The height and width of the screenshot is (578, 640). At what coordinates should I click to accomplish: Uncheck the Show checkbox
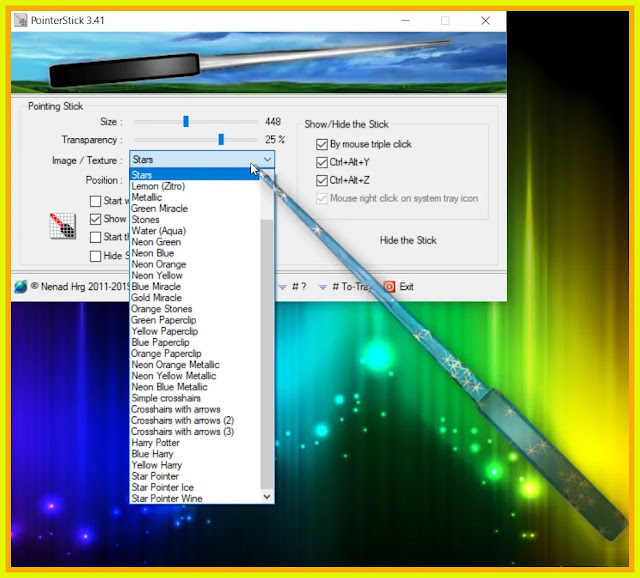(x=95, y=219)
